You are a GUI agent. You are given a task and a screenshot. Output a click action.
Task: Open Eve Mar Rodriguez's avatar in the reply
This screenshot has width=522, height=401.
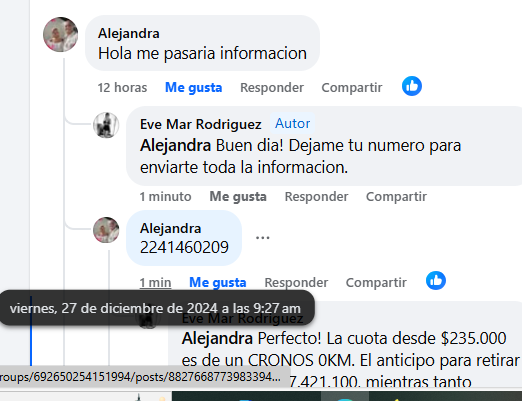(106, 125)
